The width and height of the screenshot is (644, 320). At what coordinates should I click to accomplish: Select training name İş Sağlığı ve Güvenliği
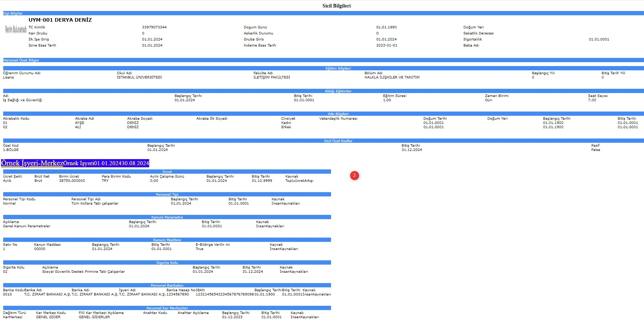tap(23, 100)
